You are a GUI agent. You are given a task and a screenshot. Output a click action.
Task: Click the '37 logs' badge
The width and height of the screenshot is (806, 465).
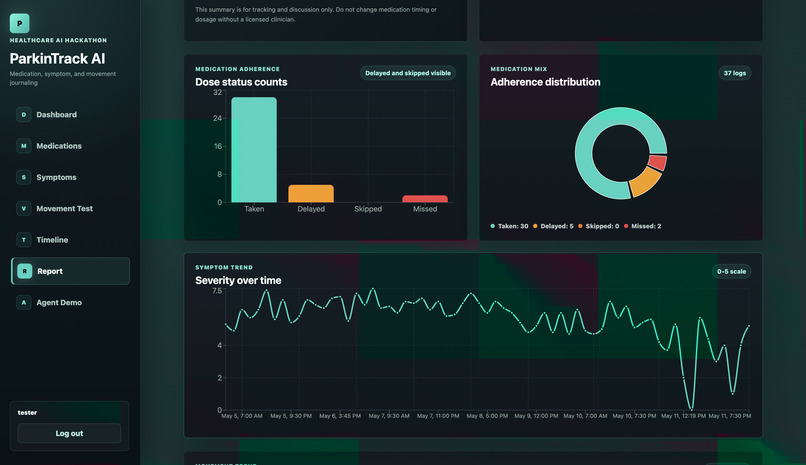tap(735, 73)
